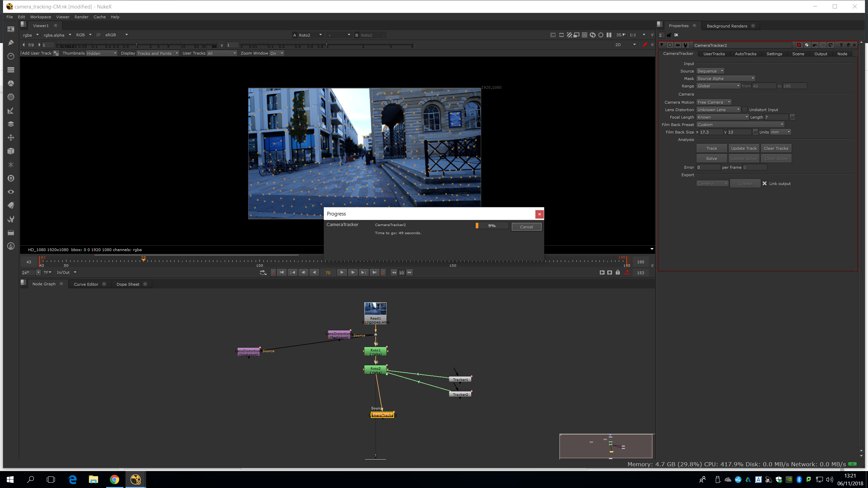This screenshot has height=488, width=868.
Task: Toggle the Undistort Input checkbox
Action: pos(745,110)
